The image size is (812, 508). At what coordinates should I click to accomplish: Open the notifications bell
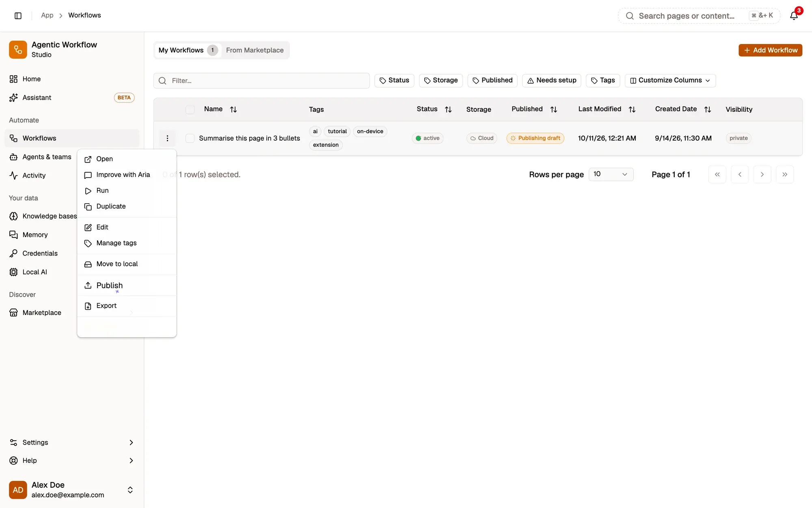[x=794, y=15]
